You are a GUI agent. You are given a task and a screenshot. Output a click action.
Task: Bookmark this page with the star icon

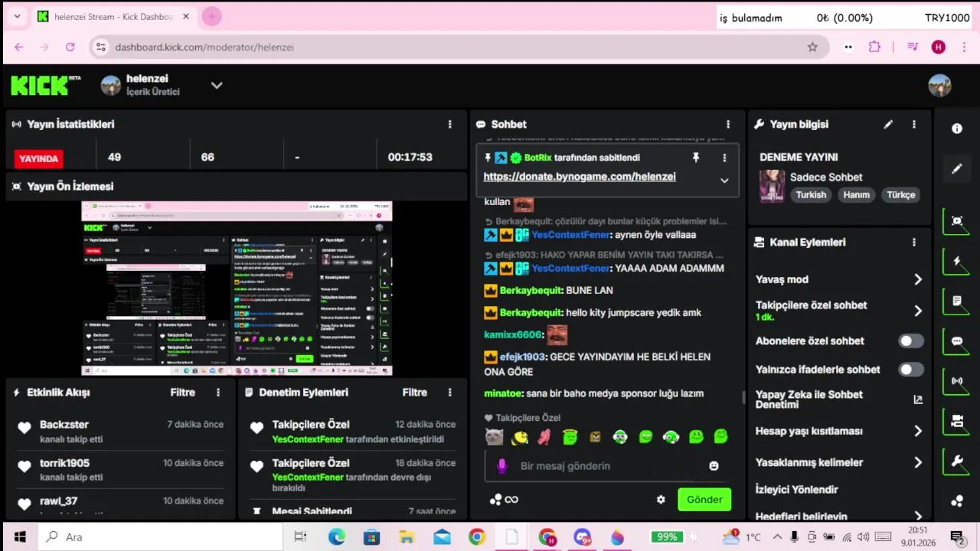pos(812,47)
